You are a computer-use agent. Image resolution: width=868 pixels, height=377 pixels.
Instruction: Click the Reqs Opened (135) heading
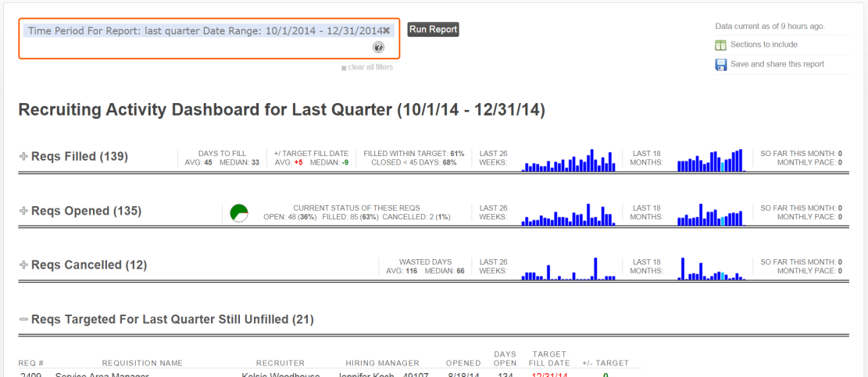tap(87, 211)
